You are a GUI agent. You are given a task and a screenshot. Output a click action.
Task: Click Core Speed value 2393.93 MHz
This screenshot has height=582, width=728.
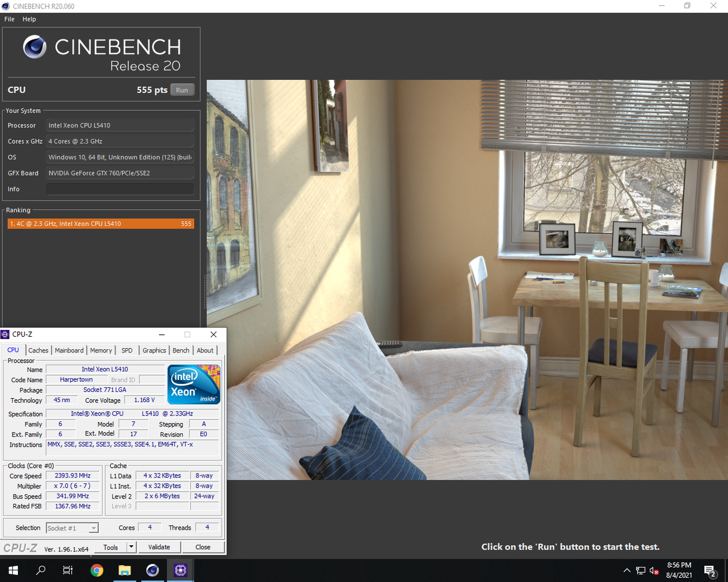(73, 475)
